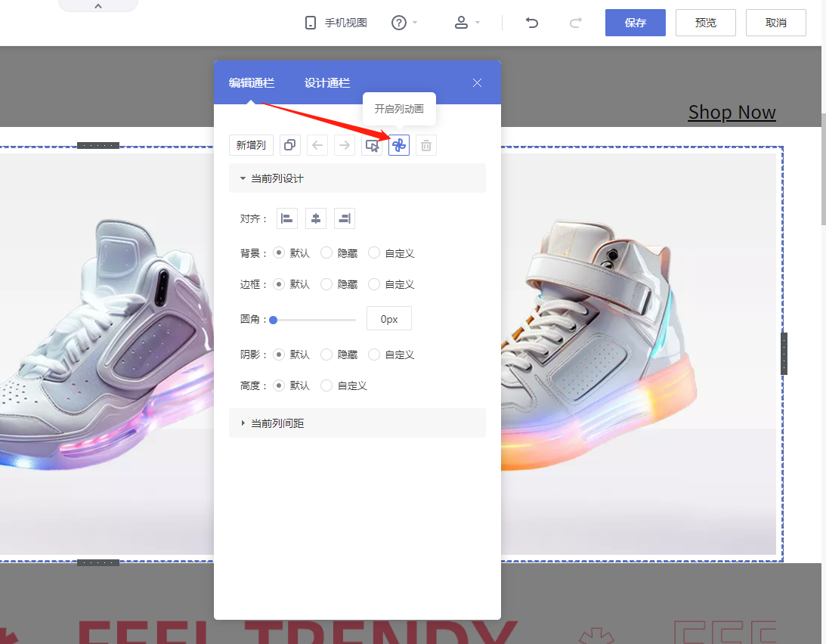Viewport: 826px width, 644px height.
Task: Click the undo arrow icon
Action: pyautogui.click(x=532, y=23)
